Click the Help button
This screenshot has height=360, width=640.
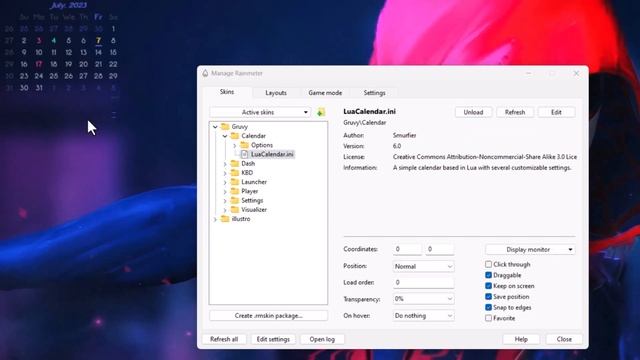coord(521,339)
